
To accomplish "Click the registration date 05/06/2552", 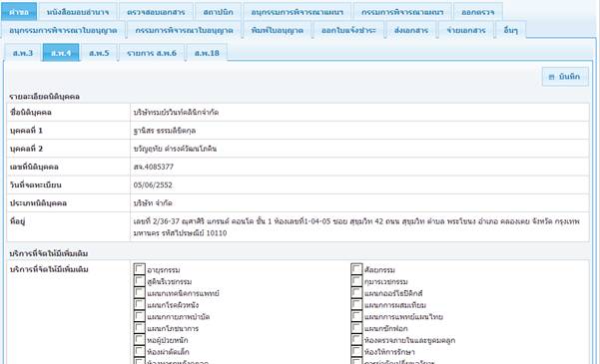I will click(153, 185).
